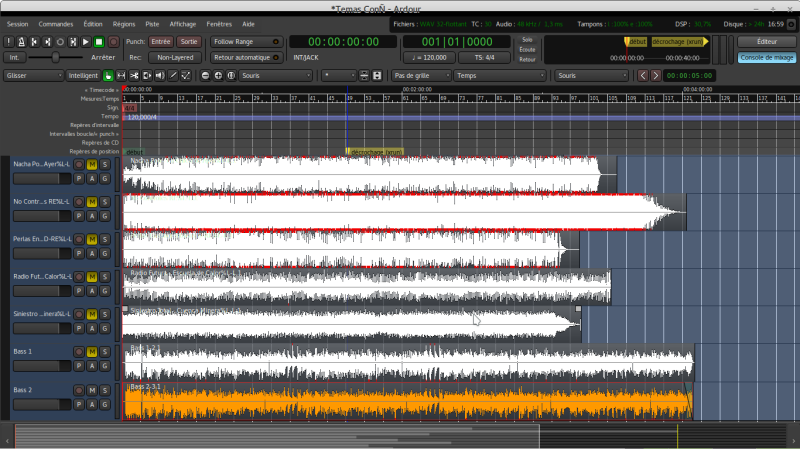This screenshot has width=800, height=449.
Task: Arm global record with the red circle icon
Action: coord(113,42)
